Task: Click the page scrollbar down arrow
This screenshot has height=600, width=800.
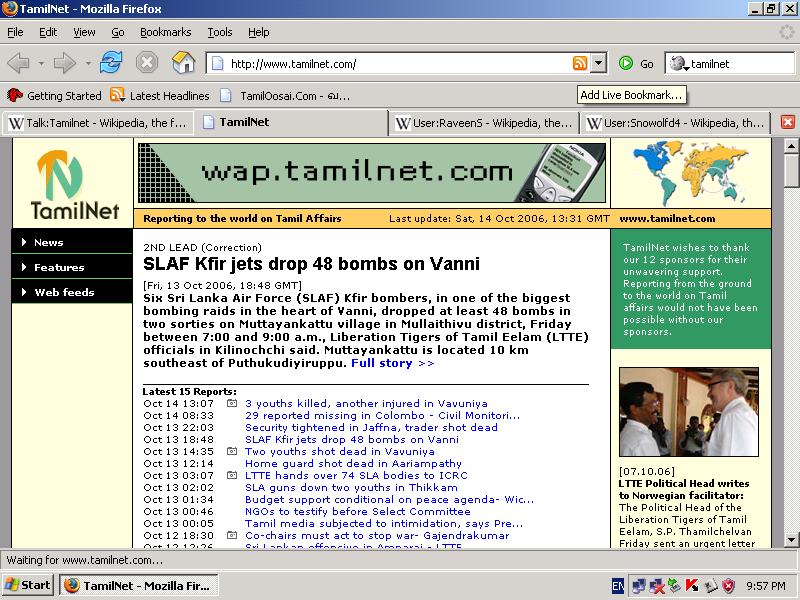Action: click(x=790, y=539)
